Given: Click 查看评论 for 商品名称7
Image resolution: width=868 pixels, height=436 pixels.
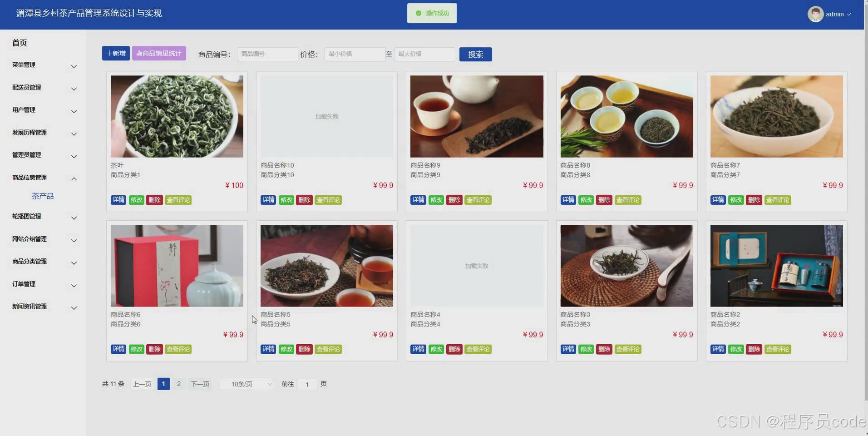Looking at the screenshot, I should [x=778, y=200].
